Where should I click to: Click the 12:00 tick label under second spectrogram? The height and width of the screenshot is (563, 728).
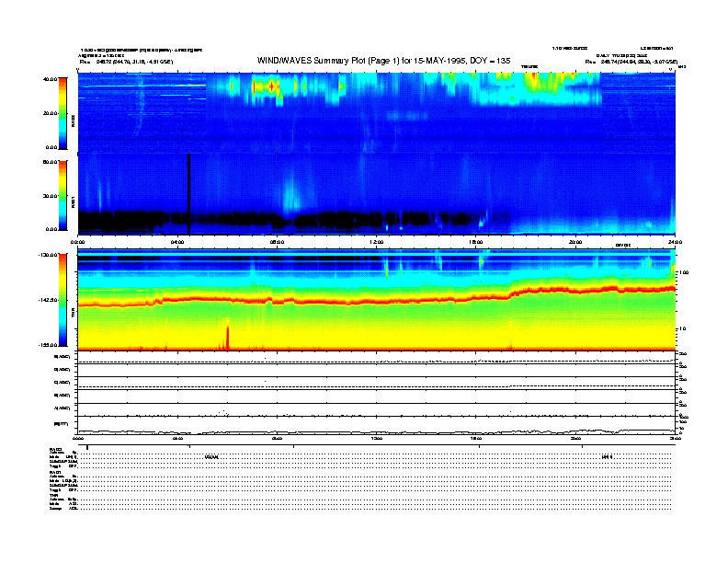377,242
